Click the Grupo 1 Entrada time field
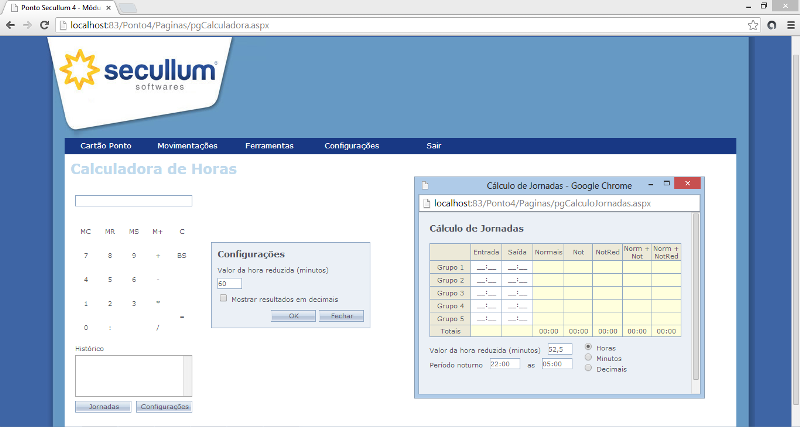Viewport: 800px width, 427px height. pyautogui.click(x=486, y=268)
